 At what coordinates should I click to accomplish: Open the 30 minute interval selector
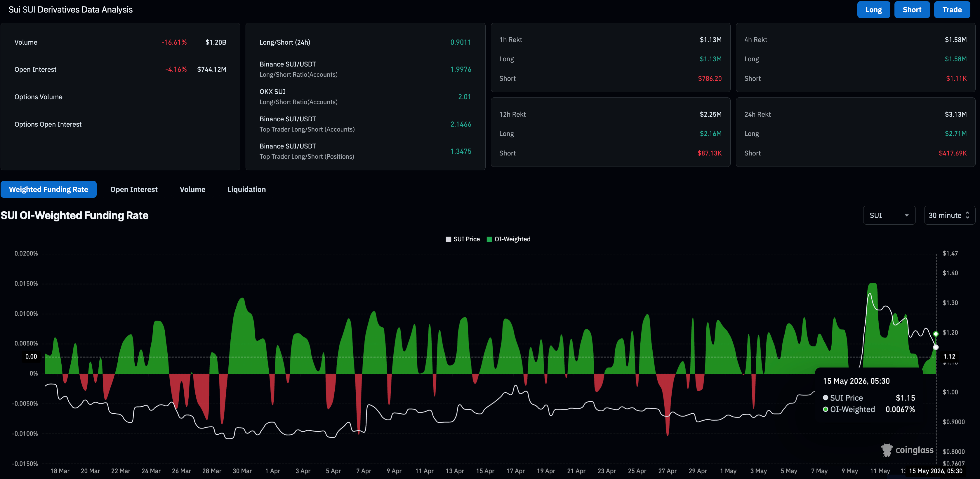point(949,215)
